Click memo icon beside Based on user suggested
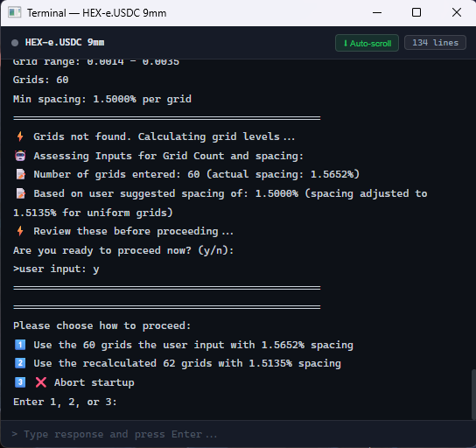476x448 pixels. click(20, 193)
